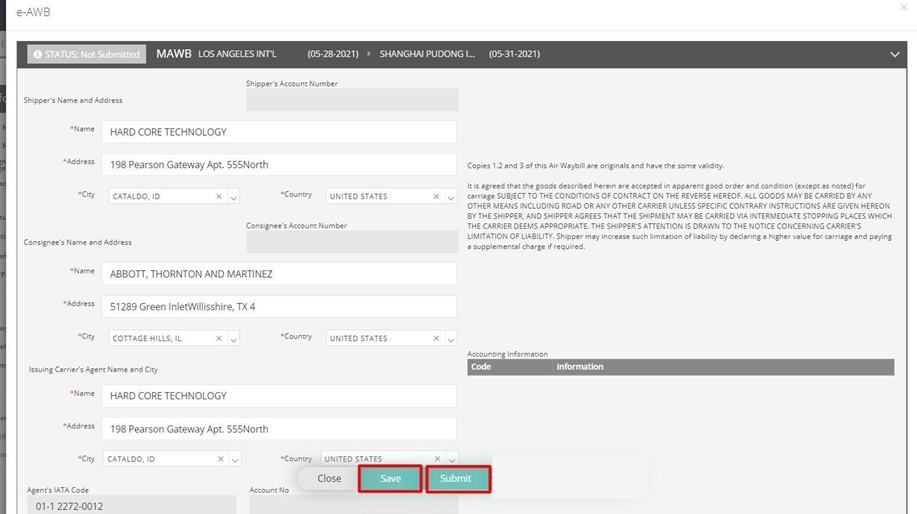Clear issuing agent country value
Screen dimensions: 917x514
(436, 459)
